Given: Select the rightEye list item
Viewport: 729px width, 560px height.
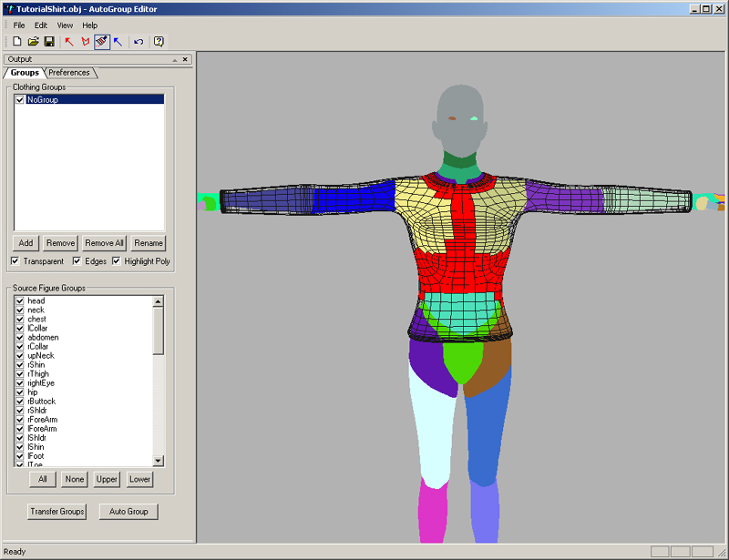Looking at the screenshot, I should point(41,383).
